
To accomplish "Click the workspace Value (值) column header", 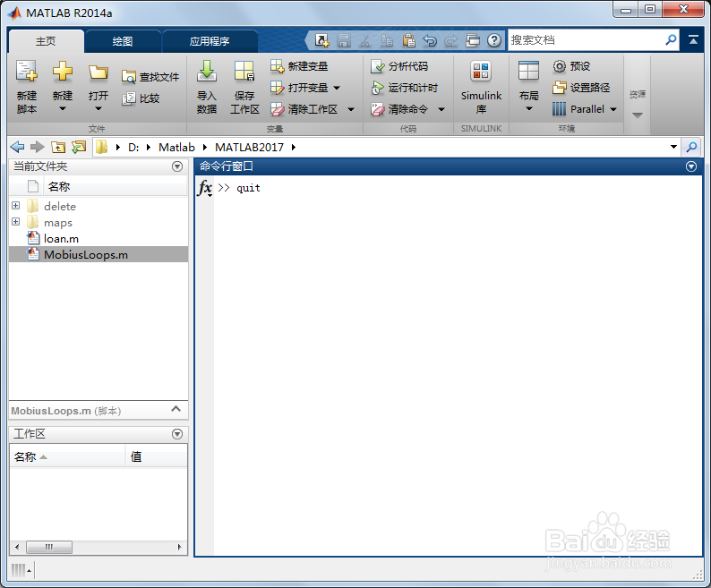I will coord(157,456).
